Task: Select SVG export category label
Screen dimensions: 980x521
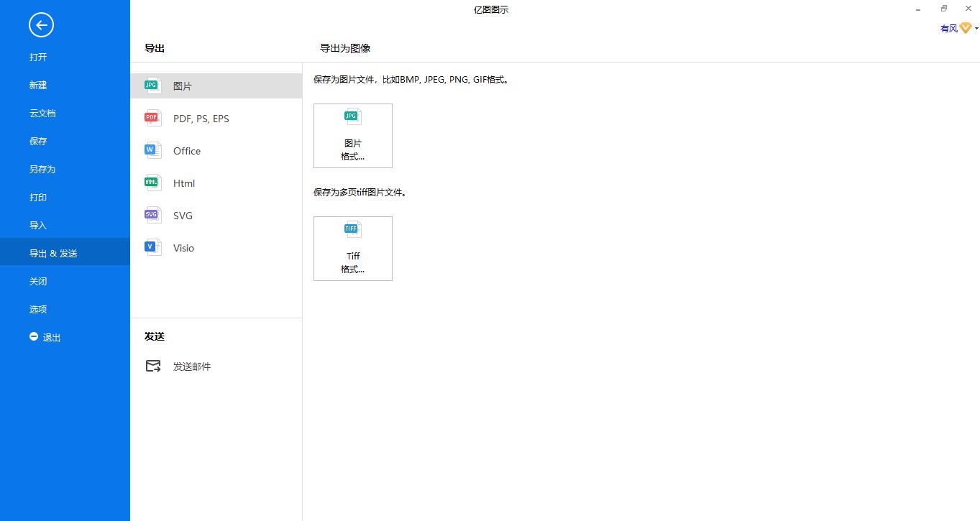Action: click(x=183, y=216)
